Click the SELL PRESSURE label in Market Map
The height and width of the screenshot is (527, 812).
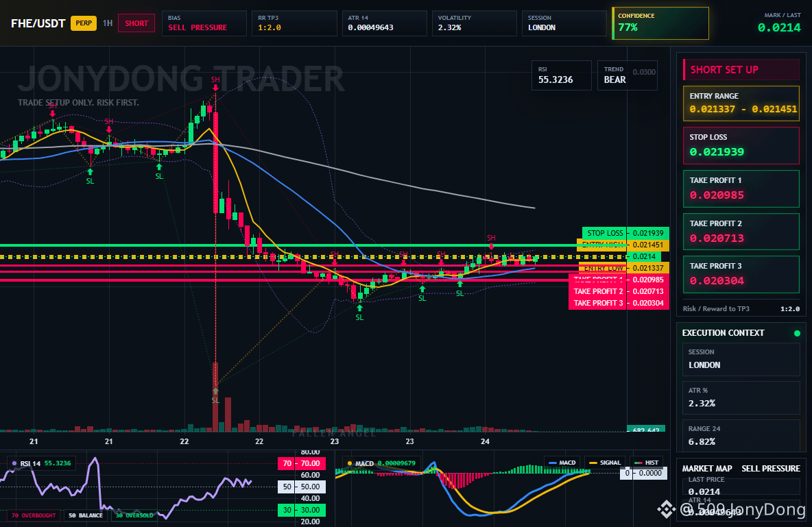pos(771,469)
